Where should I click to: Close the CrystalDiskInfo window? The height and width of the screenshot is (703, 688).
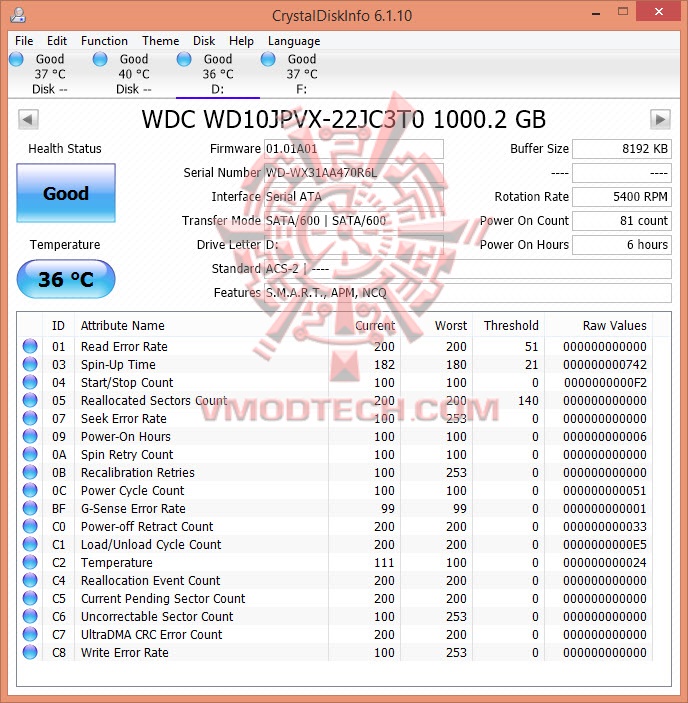(658, 12)
